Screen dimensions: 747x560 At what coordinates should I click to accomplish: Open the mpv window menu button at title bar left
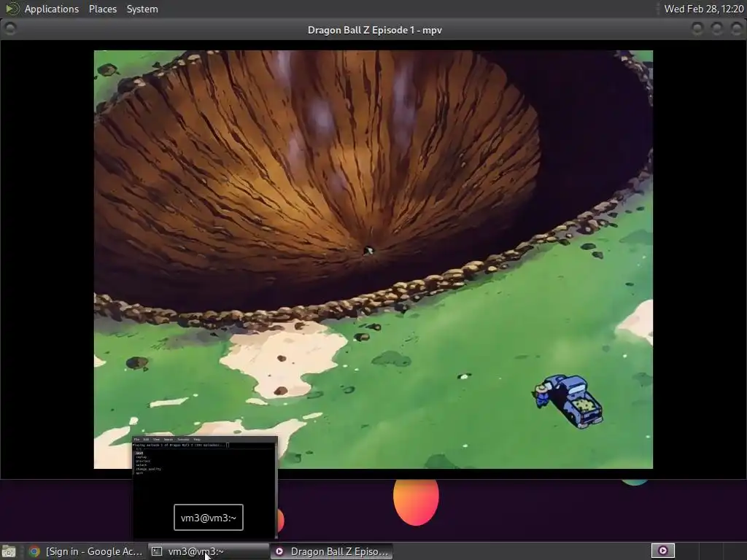click(10, 29)
